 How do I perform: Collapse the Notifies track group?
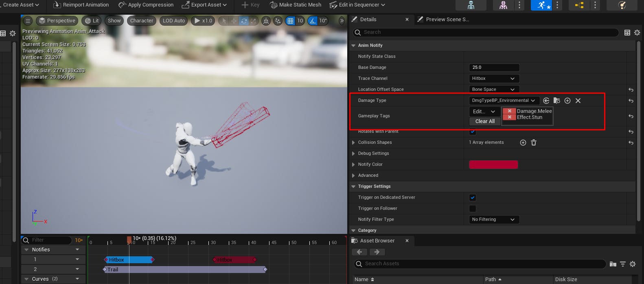(x=27, y=250)
